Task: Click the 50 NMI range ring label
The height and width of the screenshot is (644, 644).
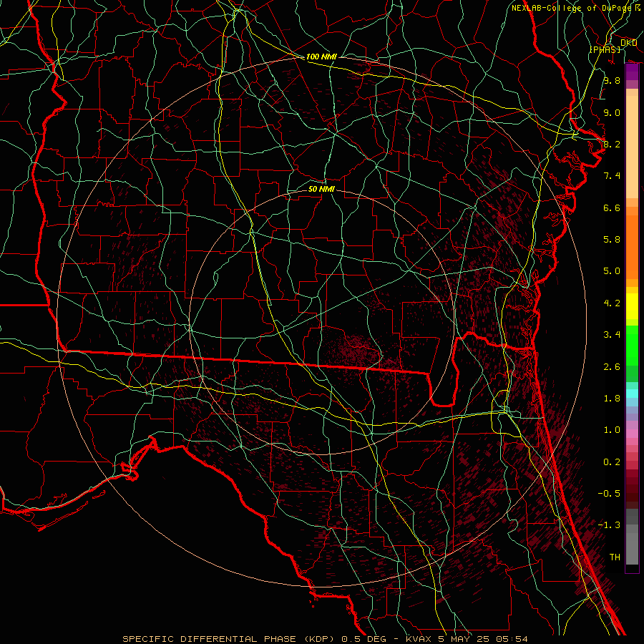Action: pyautogui.click(x=321, y=189)
